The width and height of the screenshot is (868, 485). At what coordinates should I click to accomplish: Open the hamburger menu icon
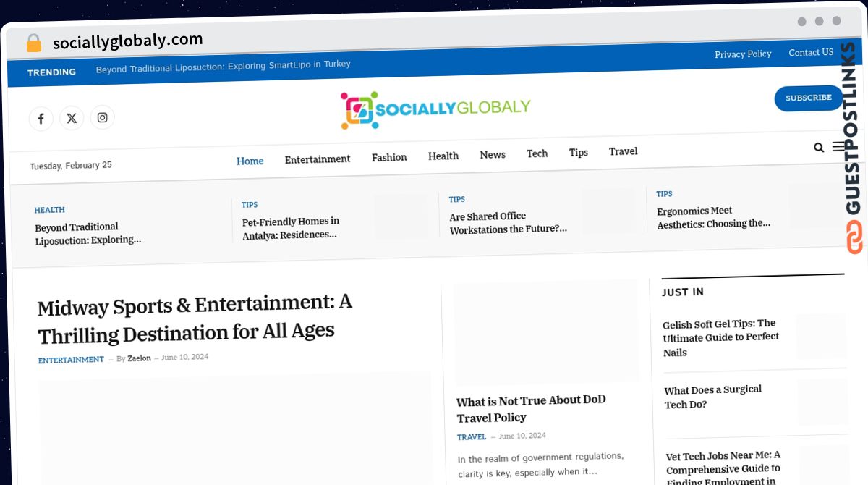839,146
